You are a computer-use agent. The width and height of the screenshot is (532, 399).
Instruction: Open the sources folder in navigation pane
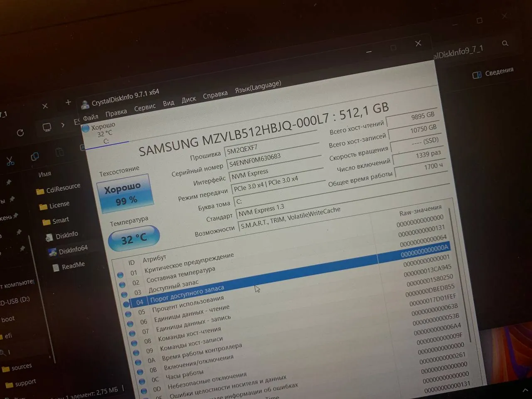click(17, 368)
